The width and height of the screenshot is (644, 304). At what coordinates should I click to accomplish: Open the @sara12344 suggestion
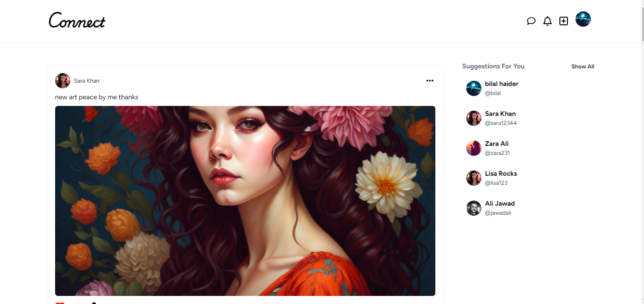[x=500, y=123]
